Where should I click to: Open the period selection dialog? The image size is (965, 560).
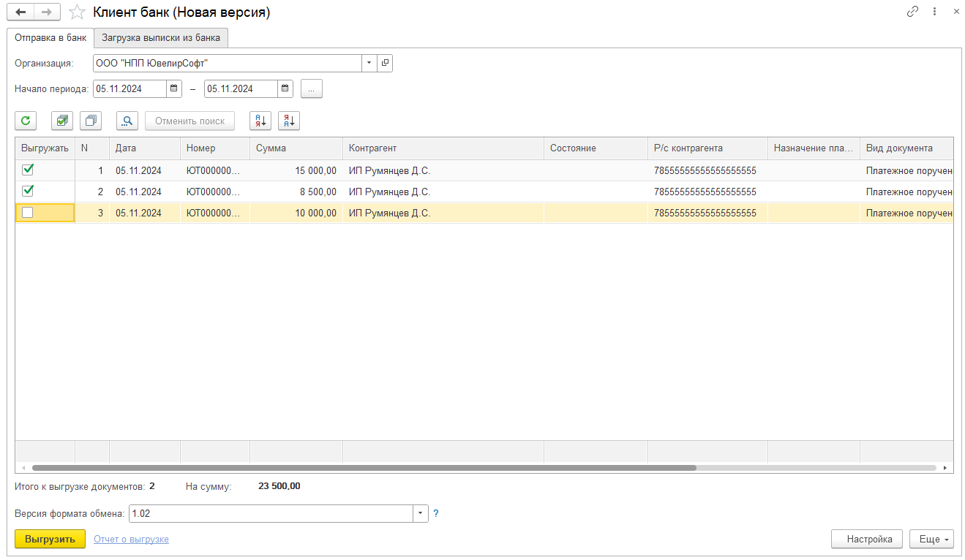311,88
